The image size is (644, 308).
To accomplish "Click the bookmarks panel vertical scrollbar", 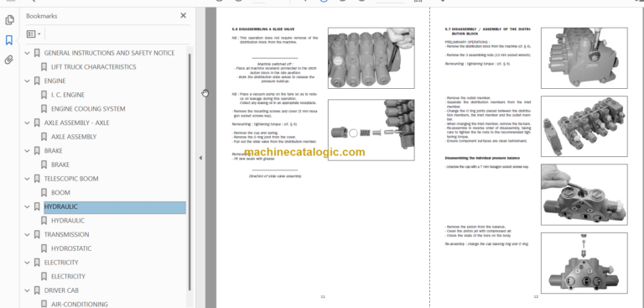I will (x=190, y=172).
